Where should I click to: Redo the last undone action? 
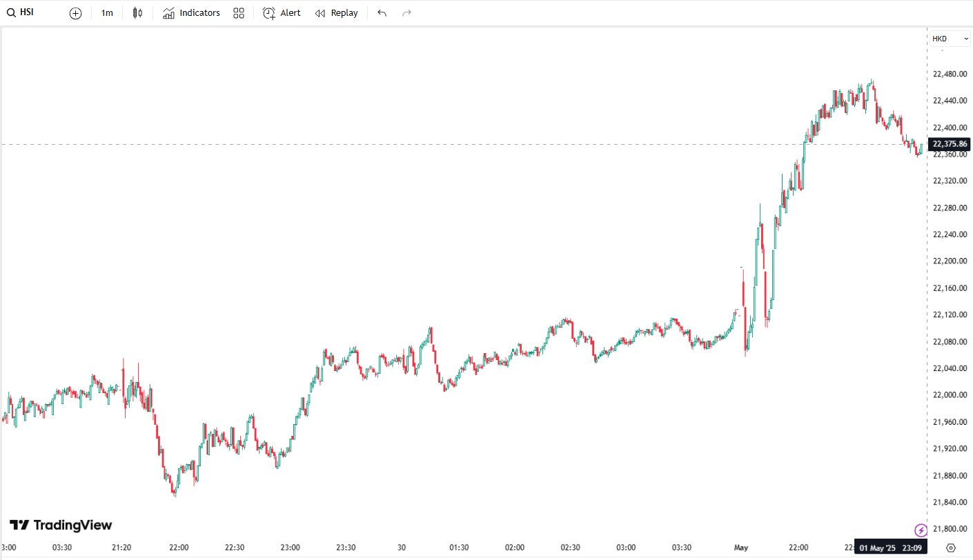406,13
